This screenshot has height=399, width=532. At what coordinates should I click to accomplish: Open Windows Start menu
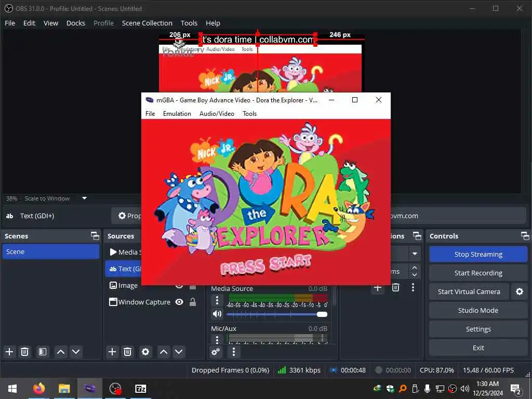tap(12, 389)
